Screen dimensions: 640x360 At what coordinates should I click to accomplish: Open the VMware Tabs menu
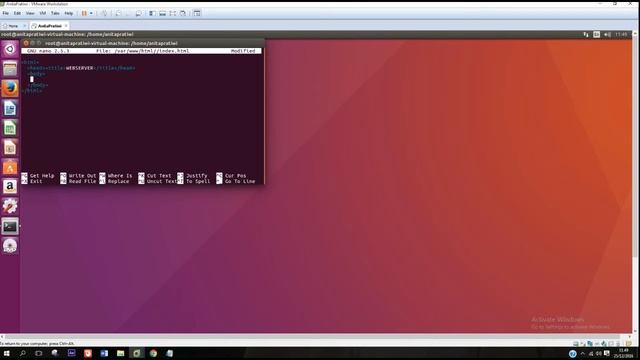(x=55, y=13)
